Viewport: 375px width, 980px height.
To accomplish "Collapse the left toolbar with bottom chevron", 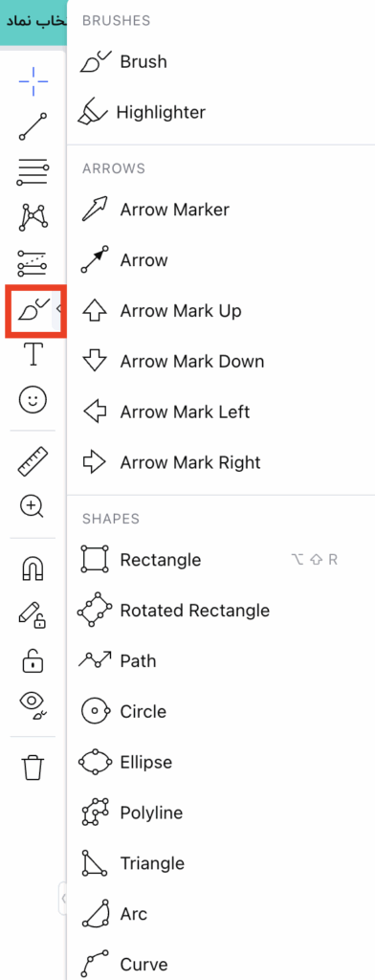I will click(x=62, y=899).
